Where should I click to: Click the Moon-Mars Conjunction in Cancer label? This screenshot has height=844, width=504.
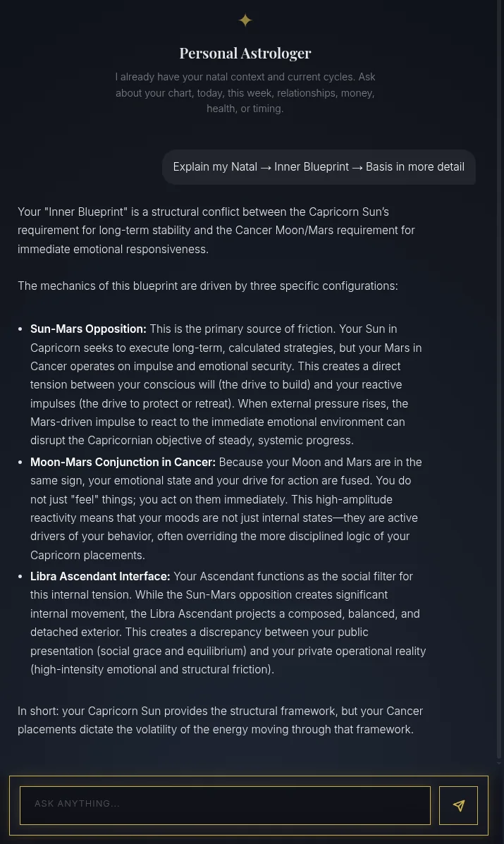pos(123,462)
